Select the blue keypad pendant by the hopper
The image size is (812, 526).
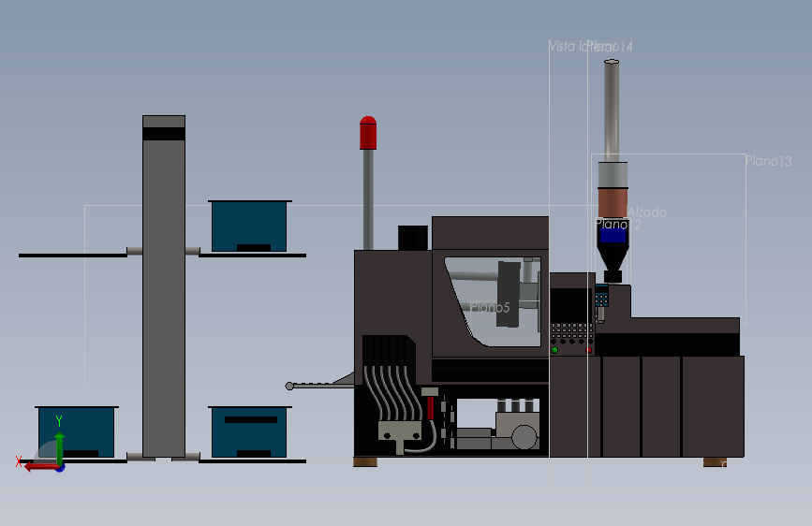[601, 296]
